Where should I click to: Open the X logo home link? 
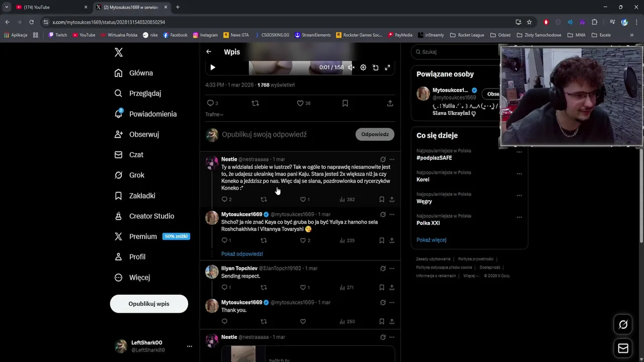118,52
